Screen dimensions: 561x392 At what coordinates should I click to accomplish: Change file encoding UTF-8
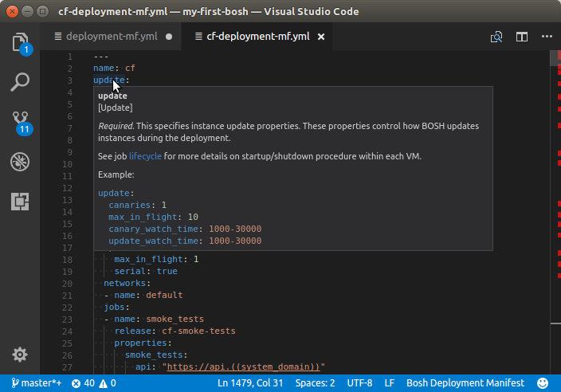pyautogui.click(x=359, y=383)
